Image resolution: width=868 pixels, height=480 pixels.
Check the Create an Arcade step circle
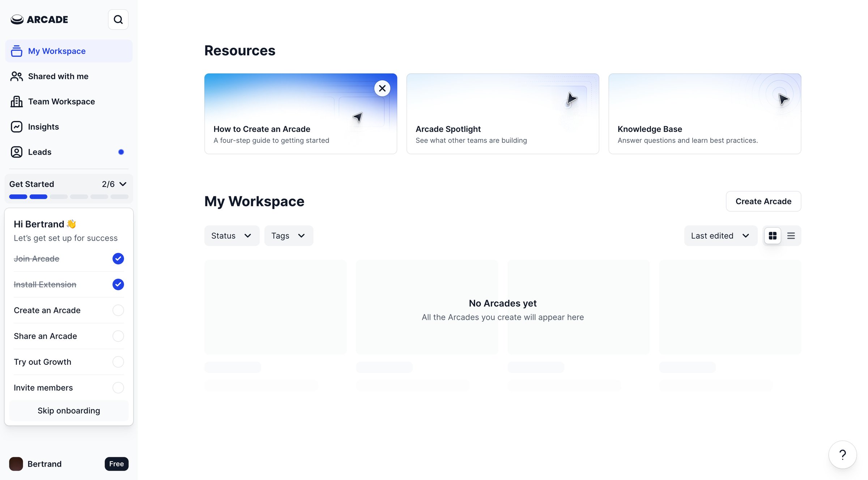118,310
